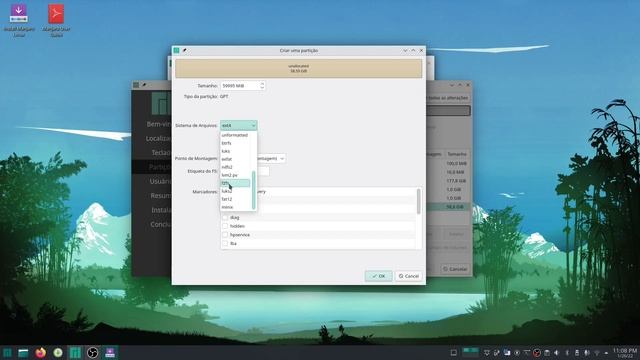Viewport: 640px width, 360px height.
Task: Click revert all changes button in installer
Action: click(x=447, y=98)
